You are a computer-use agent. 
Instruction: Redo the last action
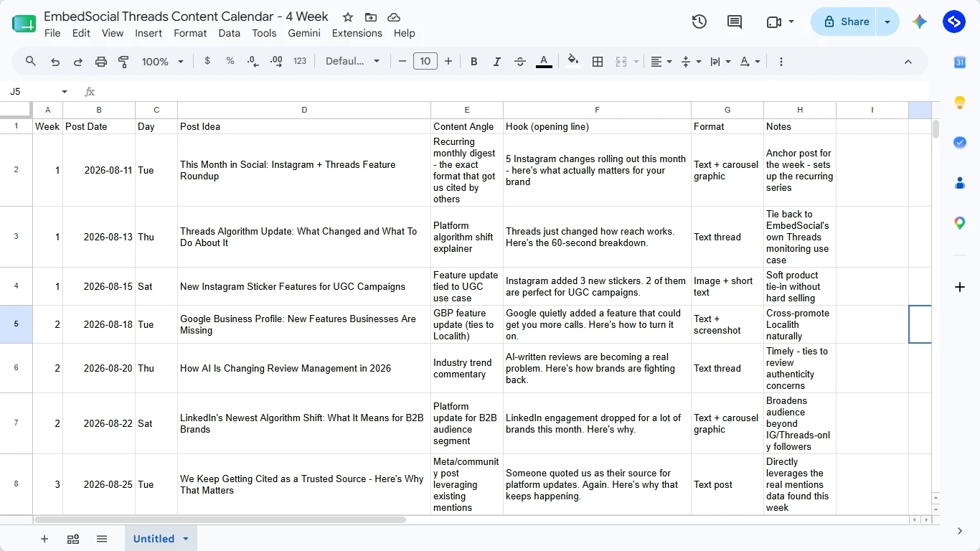78,62
